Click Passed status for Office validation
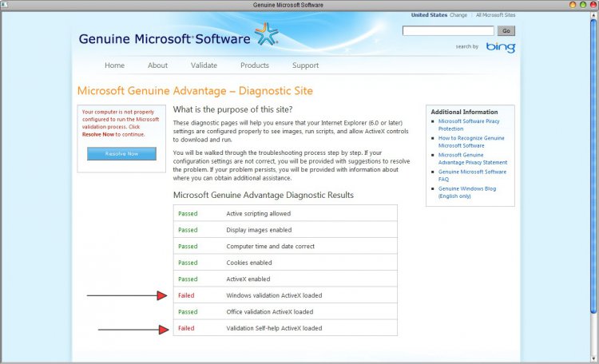Image resolution: width=599 pixels, height=364 pixels. tap(188, 311)
